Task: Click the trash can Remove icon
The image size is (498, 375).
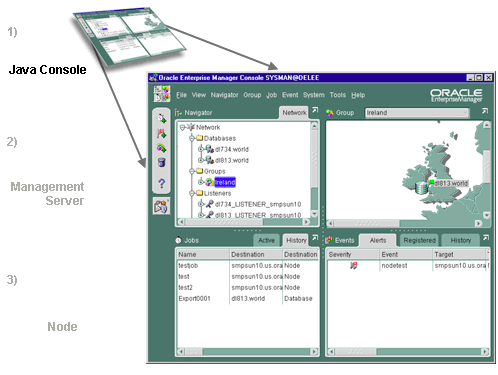Action: tap(162, 162)
